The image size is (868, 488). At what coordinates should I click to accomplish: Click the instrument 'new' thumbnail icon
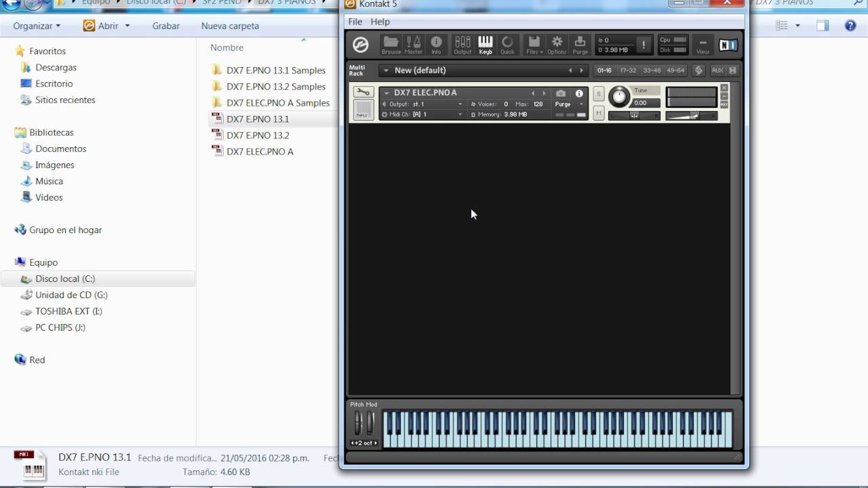[x=363, y=110]
